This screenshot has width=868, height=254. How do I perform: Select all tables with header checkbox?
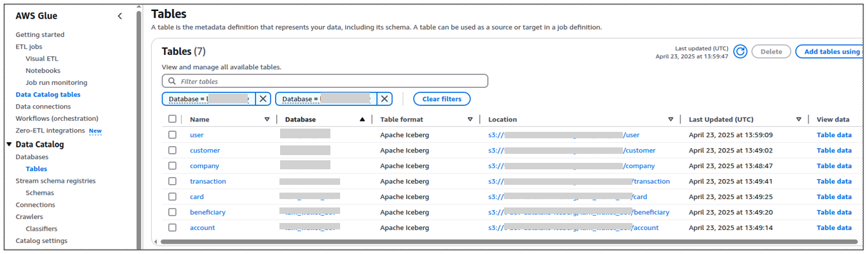pos(172,119)
